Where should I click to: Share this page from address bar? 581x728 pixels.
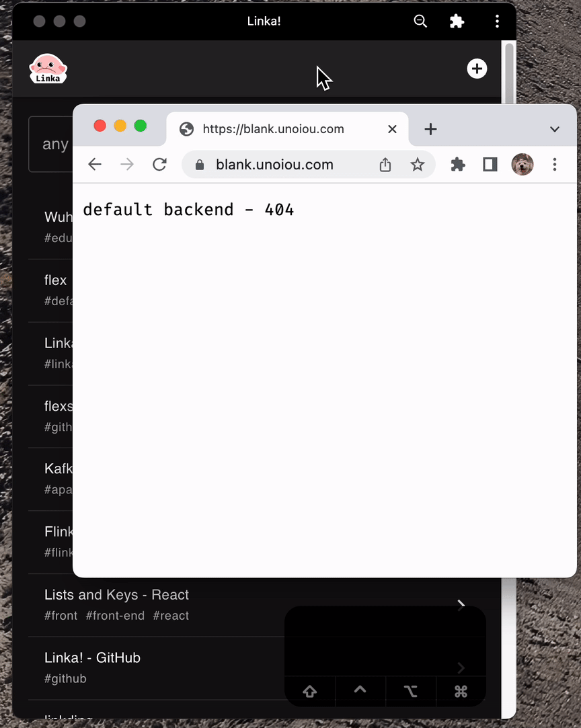tap(385, 165)
